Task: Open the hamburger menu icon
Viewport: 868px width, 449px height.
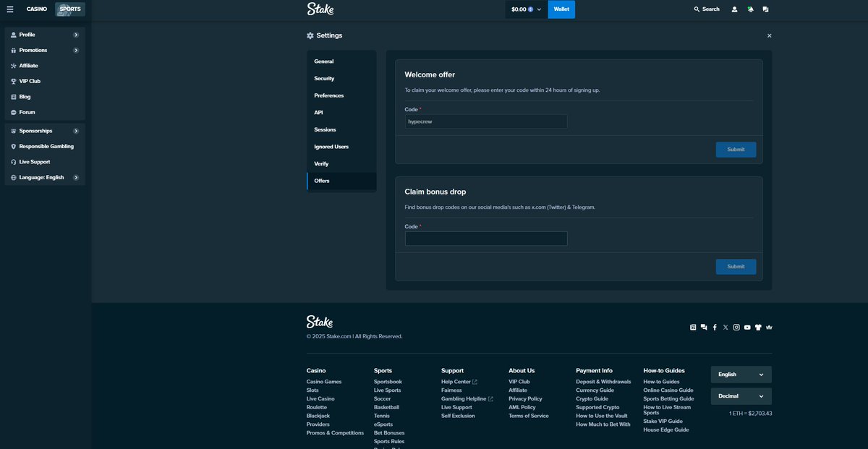Action: (10, 9)
